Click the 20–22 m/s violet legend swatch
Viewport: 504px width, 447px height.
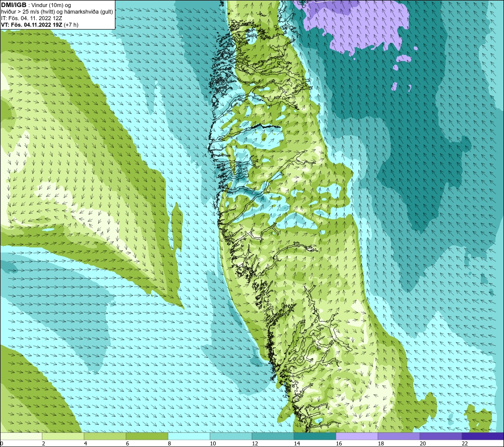pos(440,436)
